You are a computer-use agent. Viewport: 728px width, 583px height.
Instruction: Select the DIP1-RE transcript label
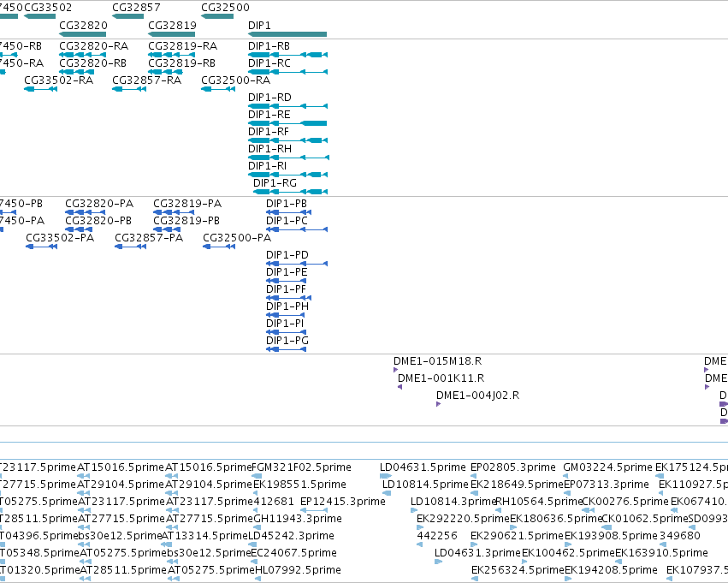point(269,115)
